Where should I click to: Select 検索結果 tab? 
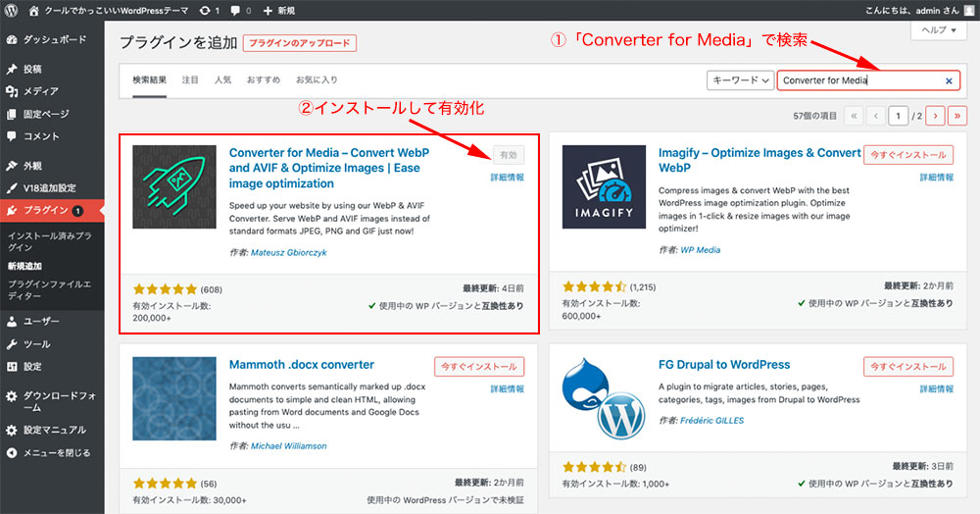149,80
